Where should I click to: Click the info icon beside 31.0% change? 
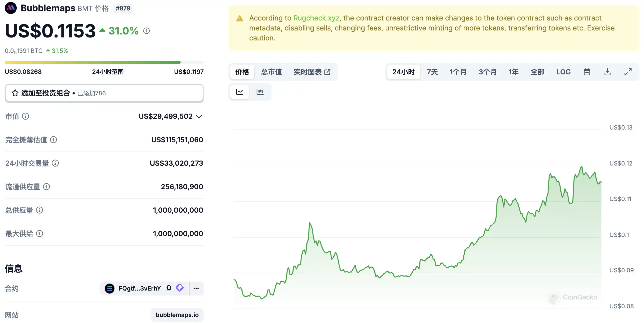pos(146,31)
